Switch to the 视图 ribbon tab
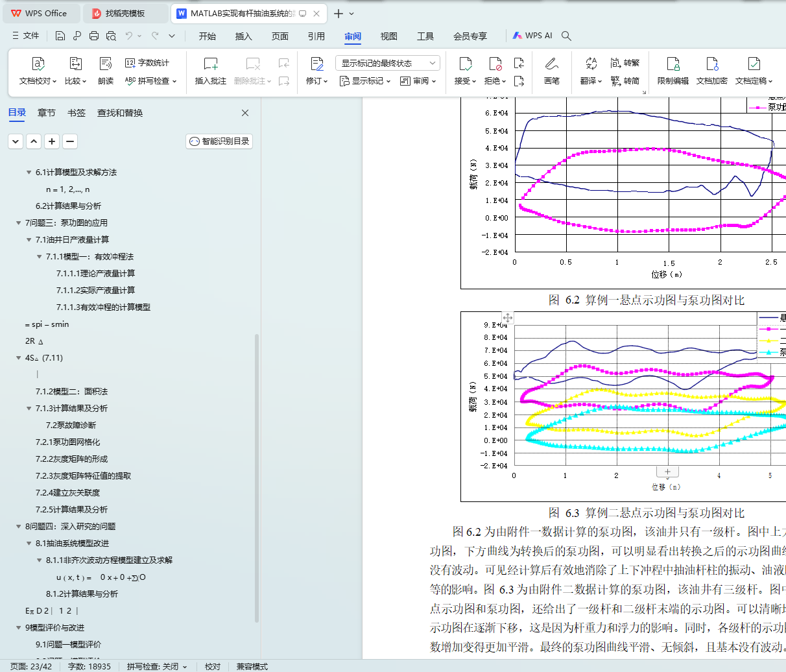Image resolution: width=786 pixels, height=672 pixels. point(389,36)
